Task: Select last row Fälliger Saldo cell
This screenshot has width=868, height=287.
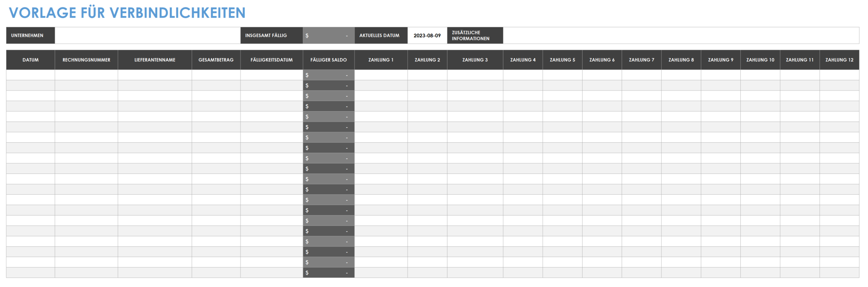Action: (x=329, y=273)
